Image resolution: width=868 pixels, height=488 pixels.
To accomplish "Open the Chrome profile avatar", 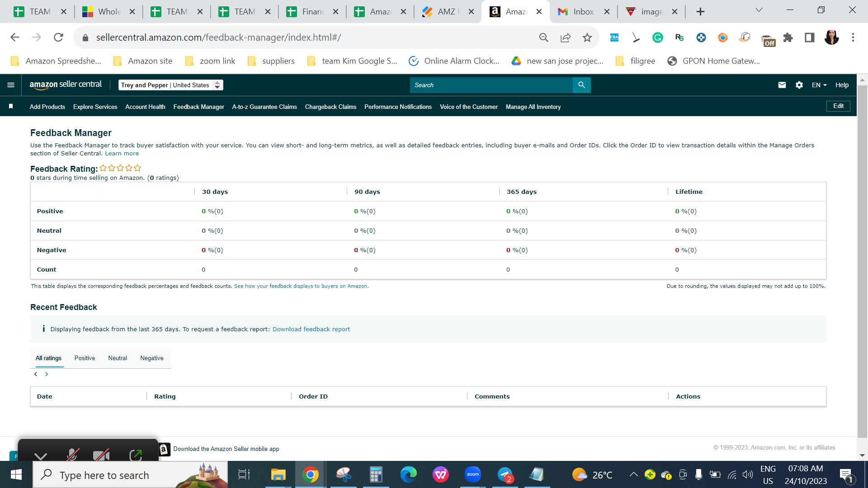I will pyautogui.click(x=831, y=38).
